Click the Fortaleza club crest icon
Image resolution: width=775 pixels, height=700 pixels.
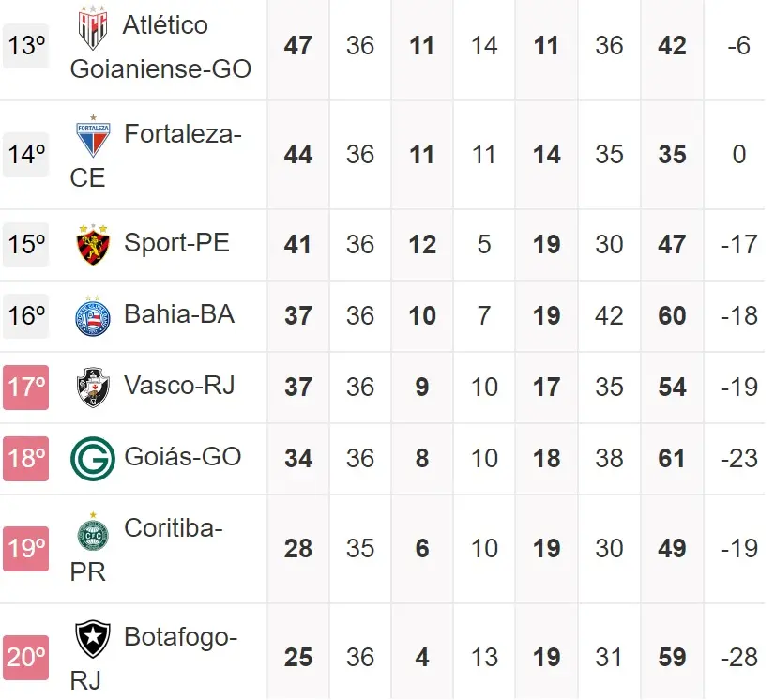(93, 138)
